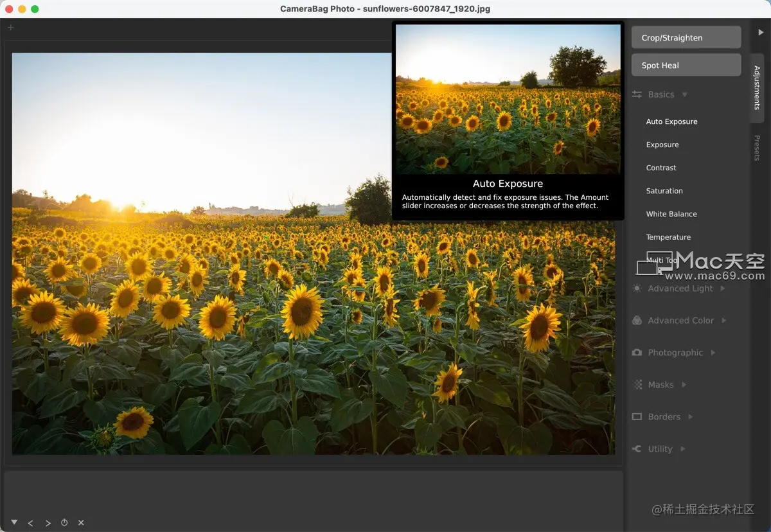Add the Contrast adjustment
This screenshot has height=532, width=771.
(661, 168)
